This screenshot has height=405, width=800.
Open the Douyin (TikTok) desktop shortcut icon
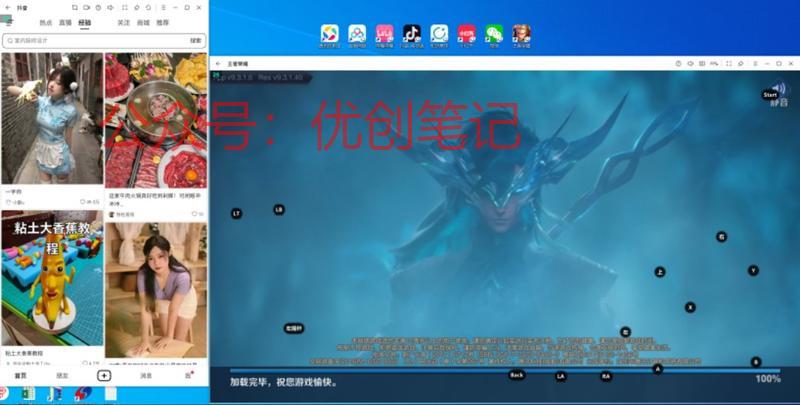412,34
